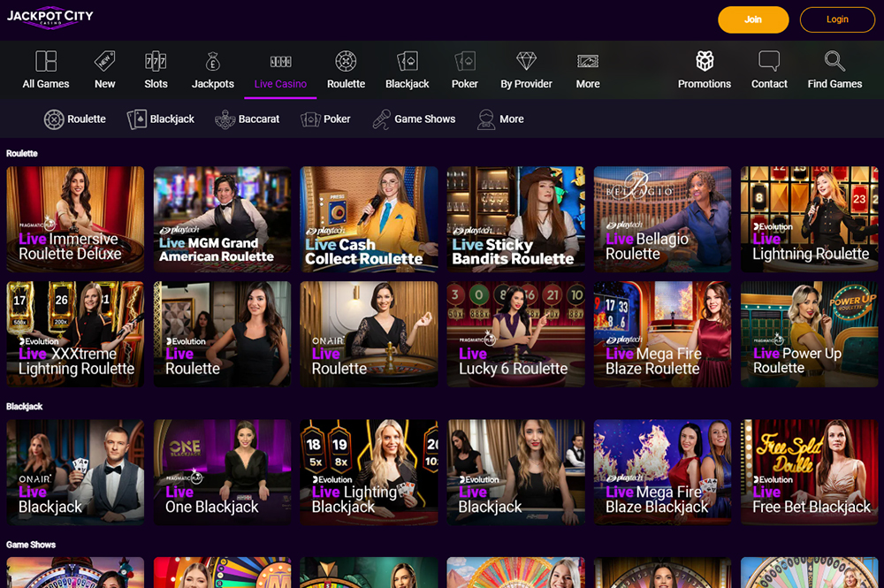Go to By Provider tab label

pos(526,84)
